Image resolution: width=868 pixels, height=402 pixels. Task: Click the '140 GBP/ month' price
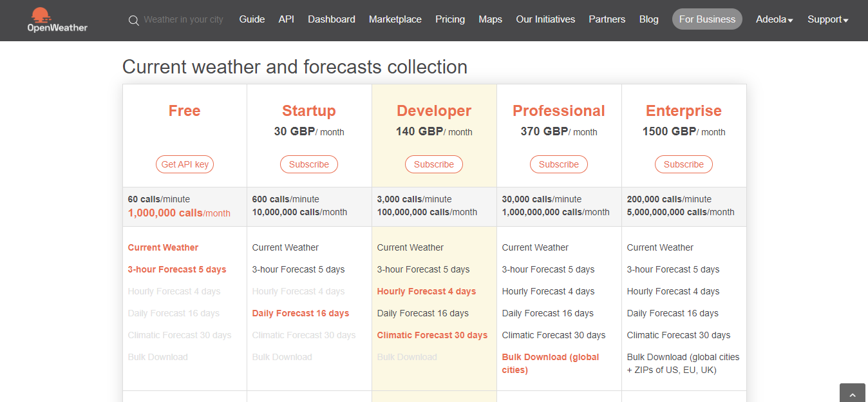[434, 131]
